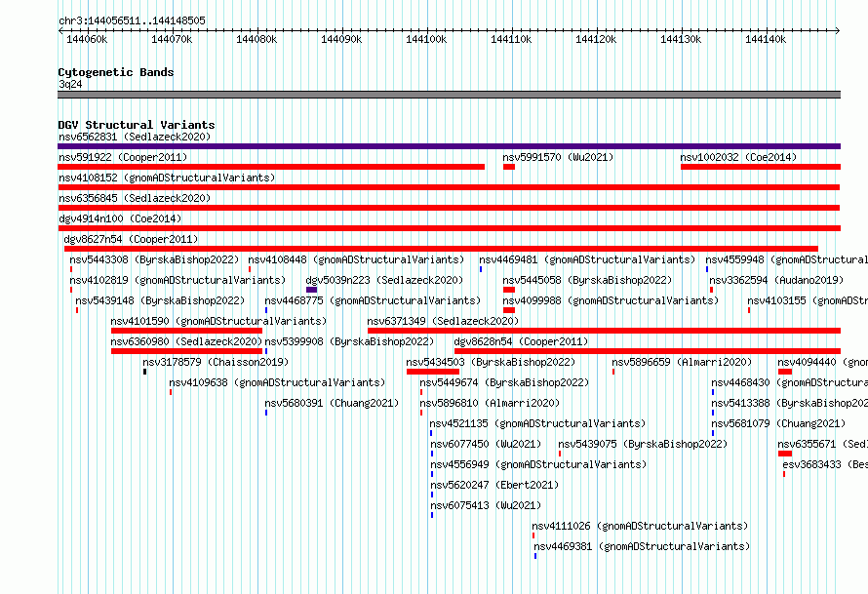868x594 pixels.
Task: Click nsv5439075 (ByrskaBishop2022) label
Action: [643, 444]
